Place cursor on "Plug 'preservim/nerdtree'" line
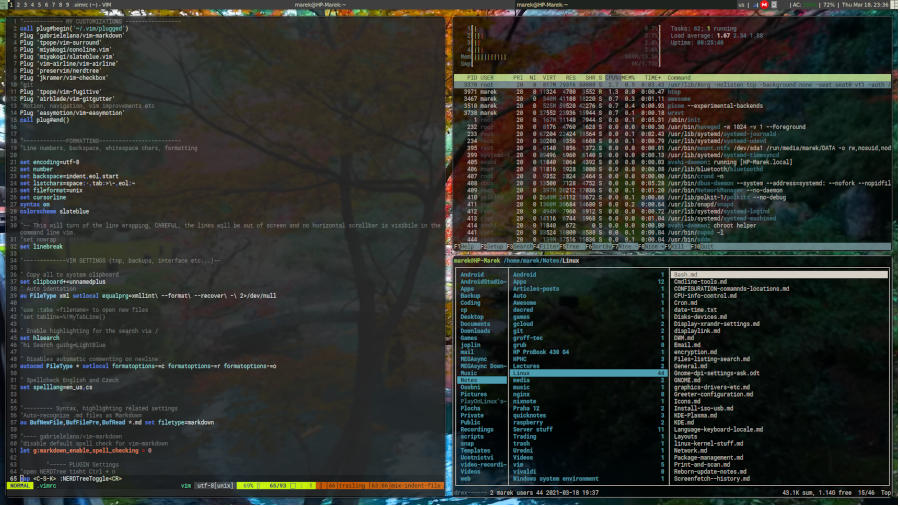Screen dimensions: 900x507 60,71
